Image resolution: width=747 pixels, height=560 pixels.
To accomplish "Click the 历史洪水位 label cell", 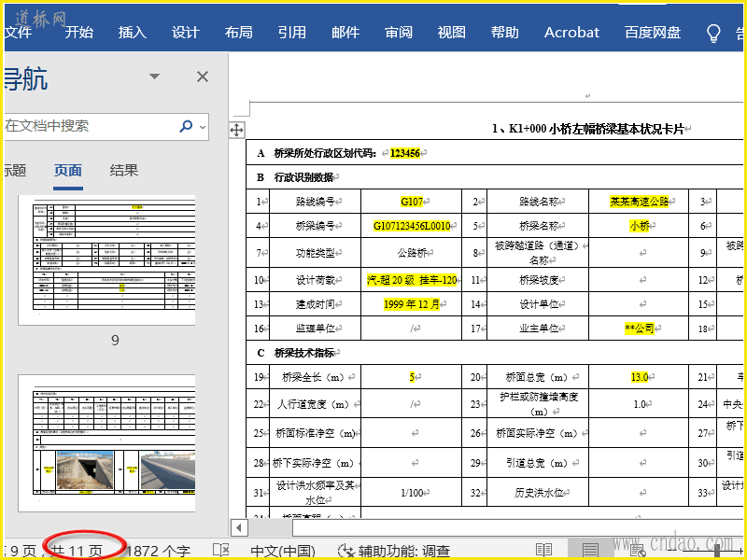I will (x=538, y=493).
